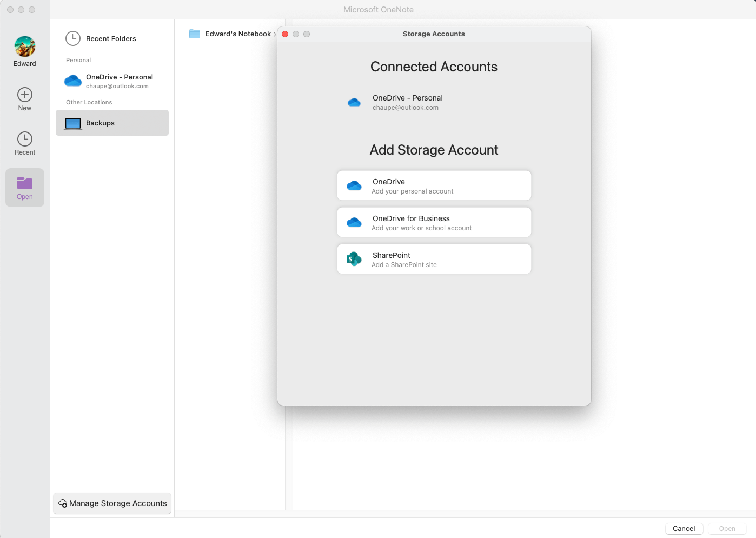
Task: Click the Recent Folders clock icon
Action: [x=73, y=38]
